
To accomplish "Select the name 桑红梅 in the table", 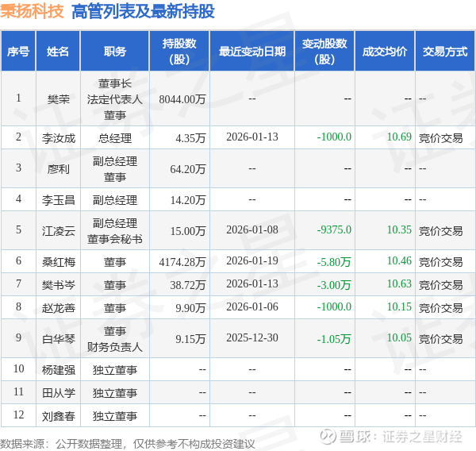I will click(58, 260).
